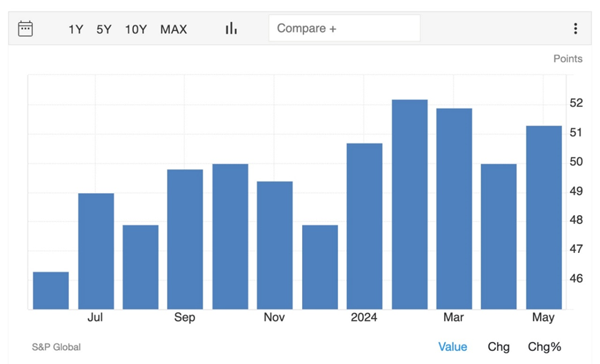Switch to the Chg view
600x364 pixels.
pyautogui.click(x=499, y=347)
